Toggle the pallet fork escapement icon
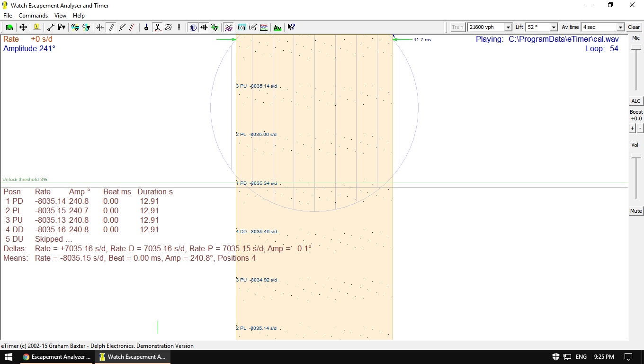This screenshot has height=364, width=644. pos(157,27)
